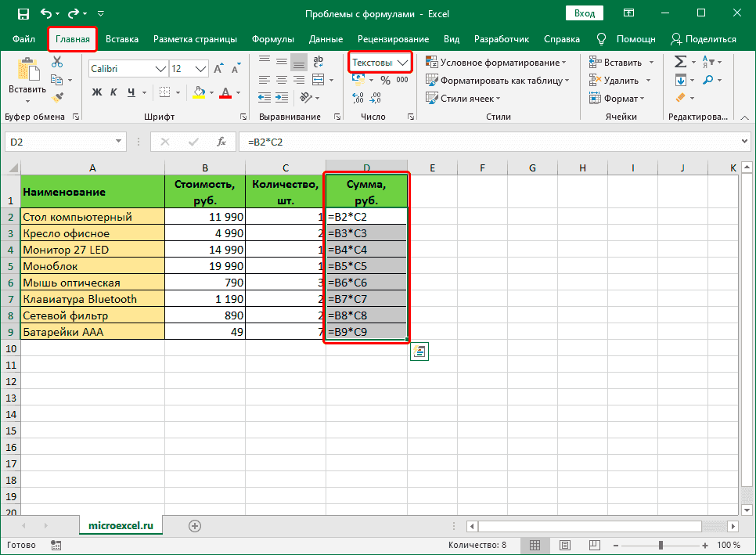The width and height of the screenshot is (756, 555).
Task: Select the microexcel.ru sheet tab
Action: click(121, 526)
